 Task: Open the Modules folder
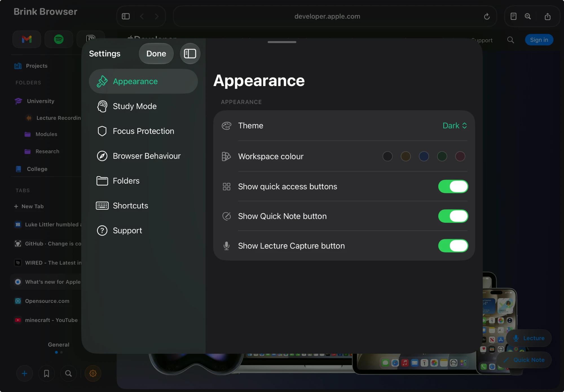click(x=41, y=134)
